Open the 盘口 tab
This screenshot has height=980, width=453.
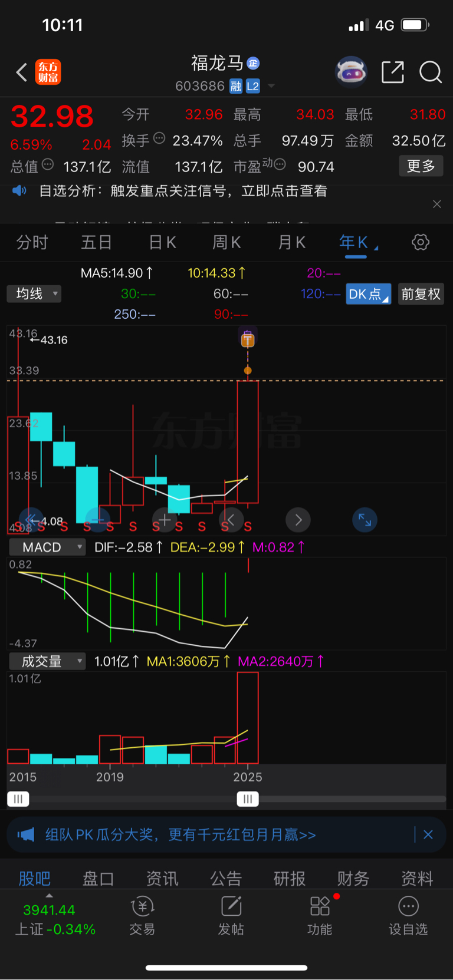pos(98,879)
